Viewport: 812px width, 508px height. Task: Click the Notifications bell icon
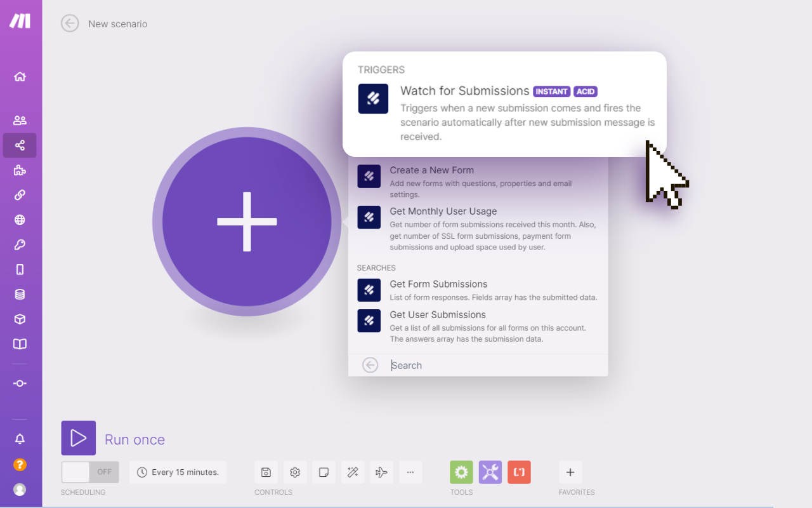[20, 439]
